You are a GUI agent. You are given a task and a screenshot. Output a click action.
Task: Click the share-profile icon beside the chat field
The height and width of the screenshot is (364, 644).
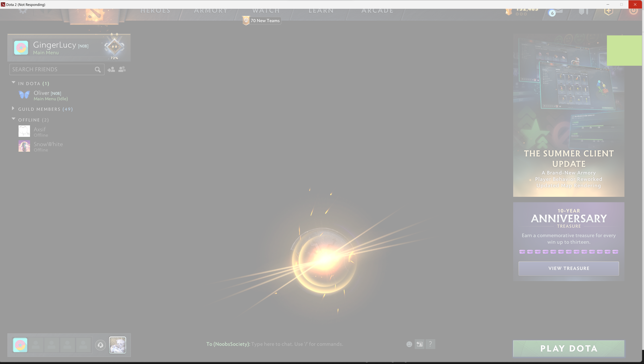(420, 344)
